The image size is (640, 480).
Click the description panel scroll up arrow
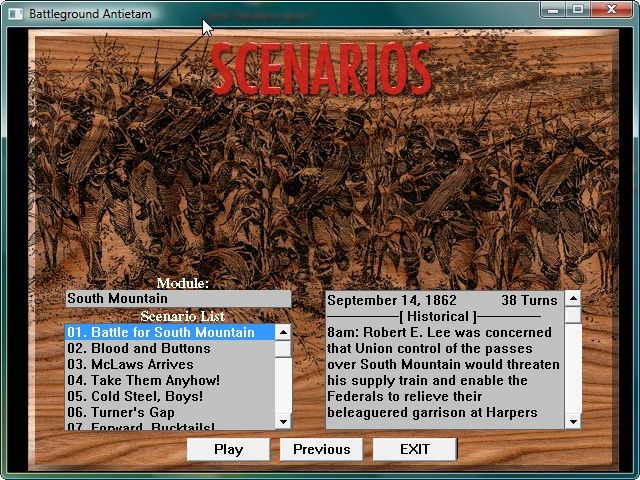click(x=573, y=298)
